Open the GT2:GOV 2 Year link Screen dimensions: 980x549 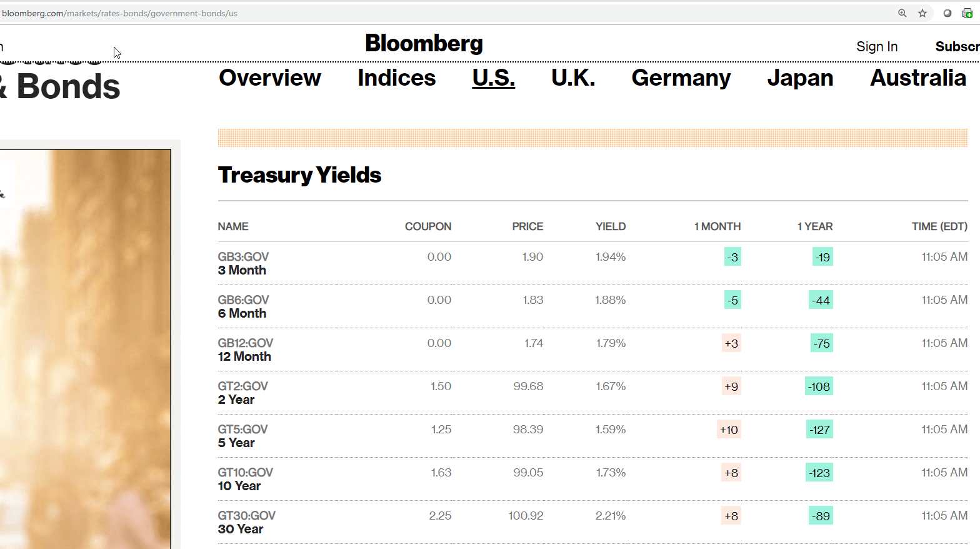(x=242, y=393)
